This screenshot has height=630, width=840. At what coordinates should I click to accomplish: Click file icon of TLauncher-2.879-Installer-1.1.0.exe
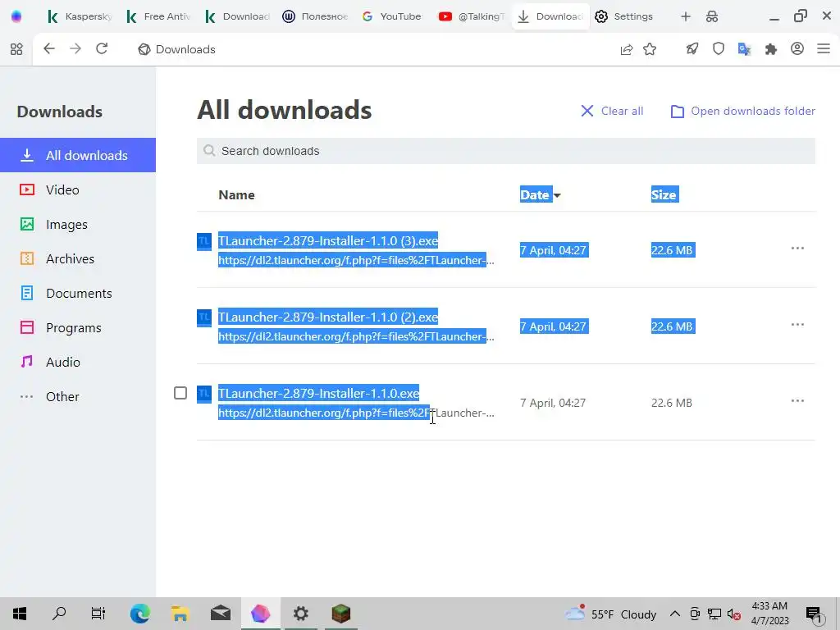[x=204, y=395]
